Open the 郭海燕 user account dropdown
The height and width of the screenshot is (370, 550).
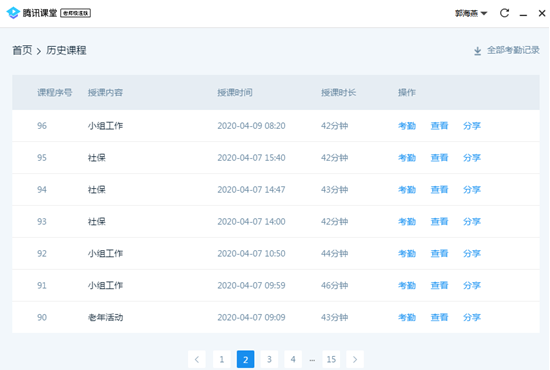point(471,13)
